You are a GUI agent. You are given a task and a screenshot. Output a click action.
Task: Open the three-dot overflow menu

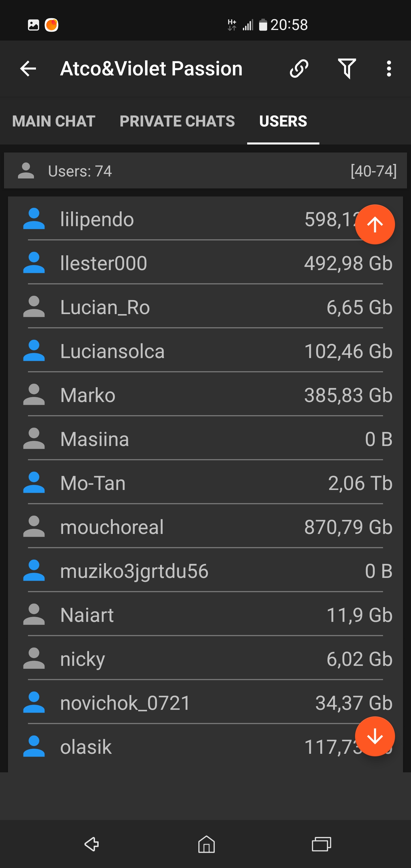389,69
